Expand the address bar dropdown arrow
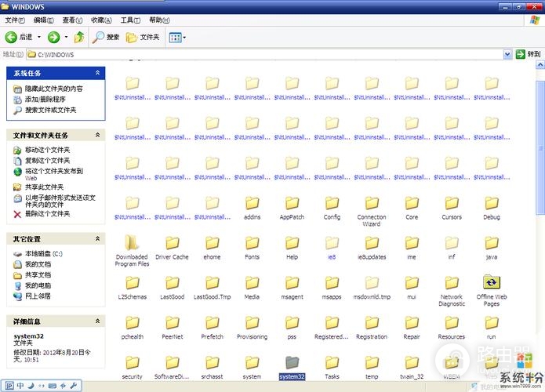The image size is (545, 392). (x=507, y=54)
